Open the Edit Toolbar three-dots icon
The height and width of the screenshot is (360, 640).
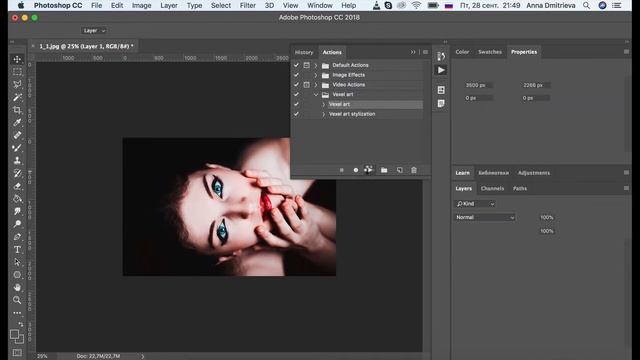[x=17, y=313]
